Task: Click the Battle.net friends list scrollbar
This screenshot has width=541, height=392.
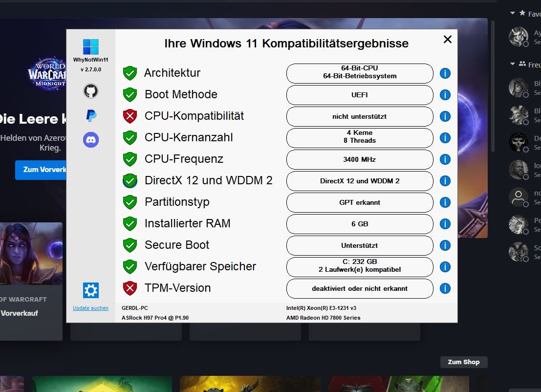Action: tap(493, 86)
